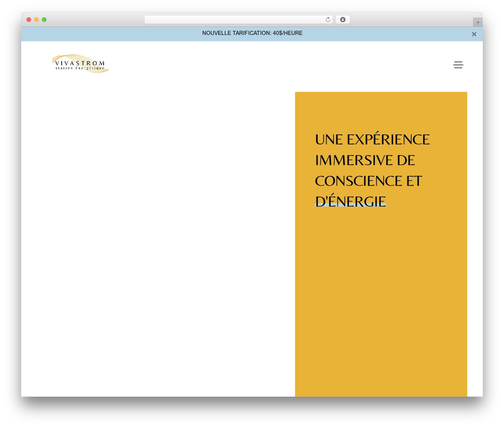504x427 pixels.
Task: Minimize the window with the yellow button
Action: click(36, 20)
